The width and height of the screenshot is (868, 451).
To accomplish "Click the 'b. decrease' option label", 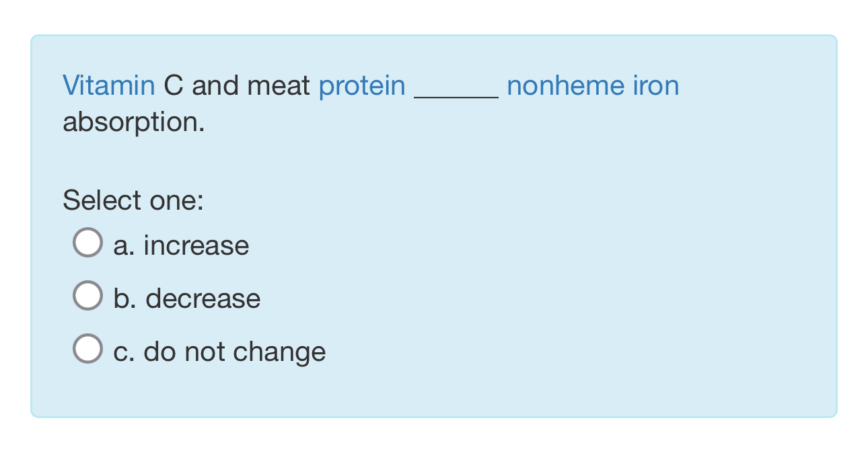I will pos(187,298).
